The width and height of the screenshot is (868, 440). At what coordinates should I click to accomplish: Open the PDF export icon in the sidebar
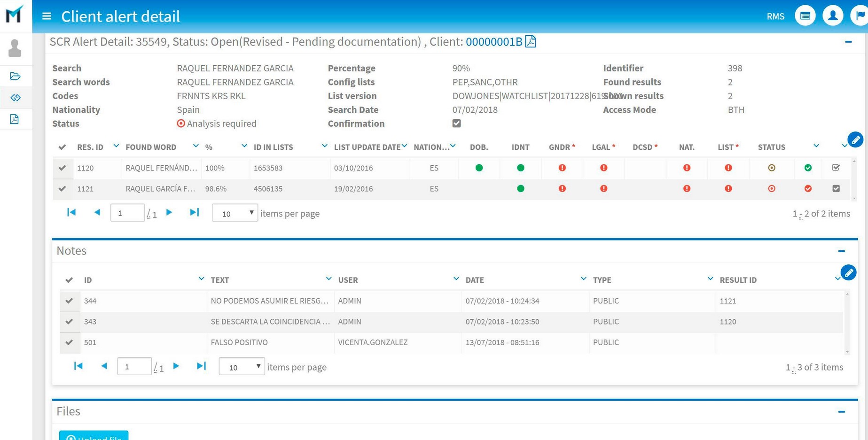pyautogui.click(x=16, y=119)
